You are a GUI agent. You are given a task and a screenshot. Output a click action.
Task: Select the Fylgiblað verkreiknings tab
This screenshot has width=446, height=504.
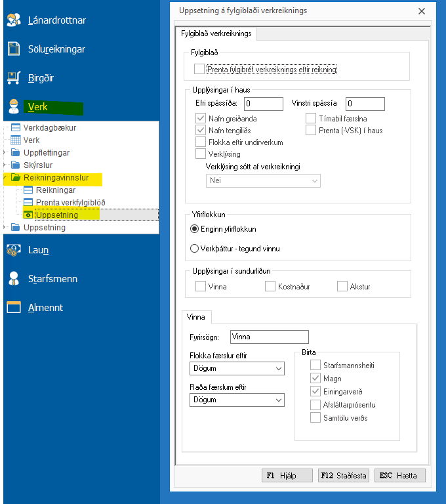click(216, 33)
